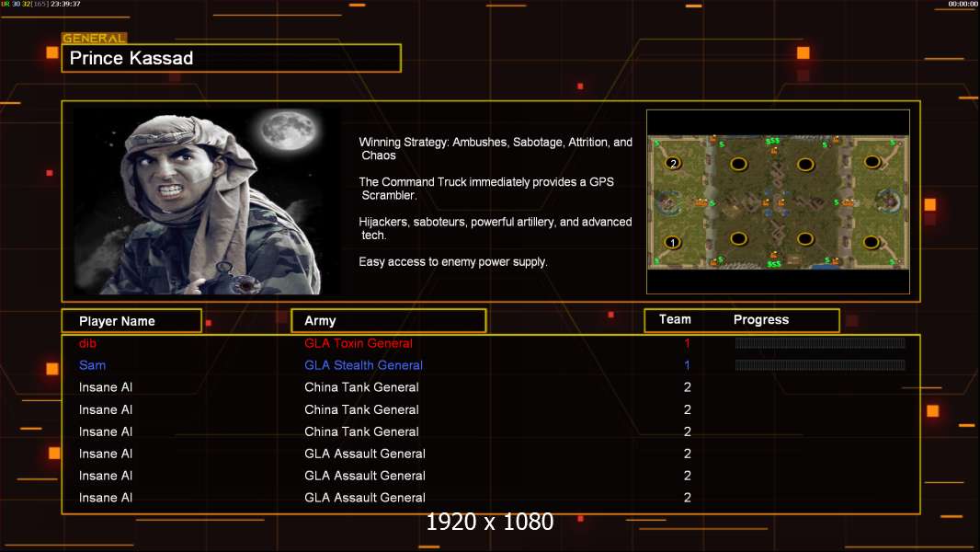Viewport: 980px width, 552px height.
Task: Click start position marker 1 on the map
Action: click(673, 242)
